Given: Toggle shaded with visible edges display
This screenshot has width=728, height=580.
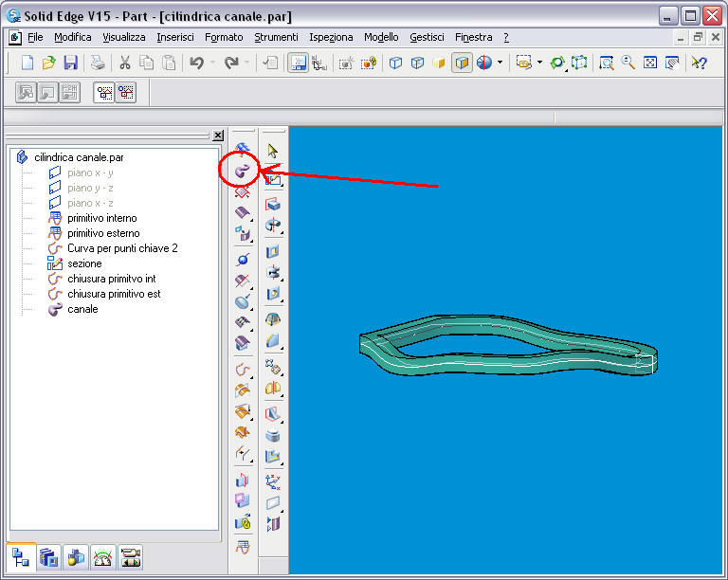Looking at the screenshot, I should (x=462, y=63).
